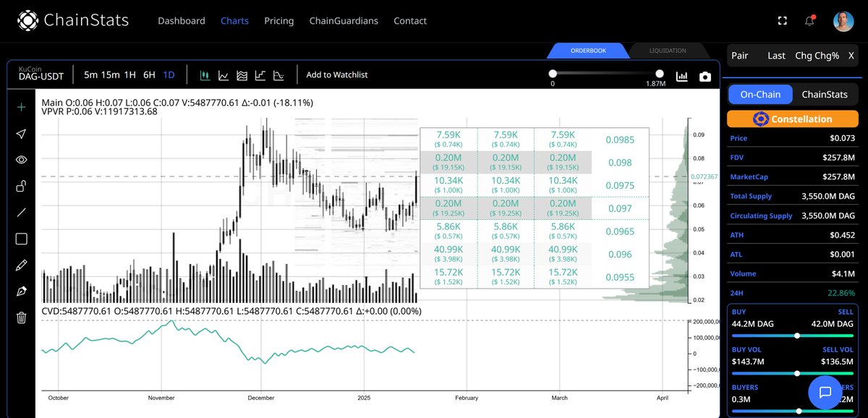Select the step line chart type icon
This screenshot has height=418, width=868.
tap(260, 75)
